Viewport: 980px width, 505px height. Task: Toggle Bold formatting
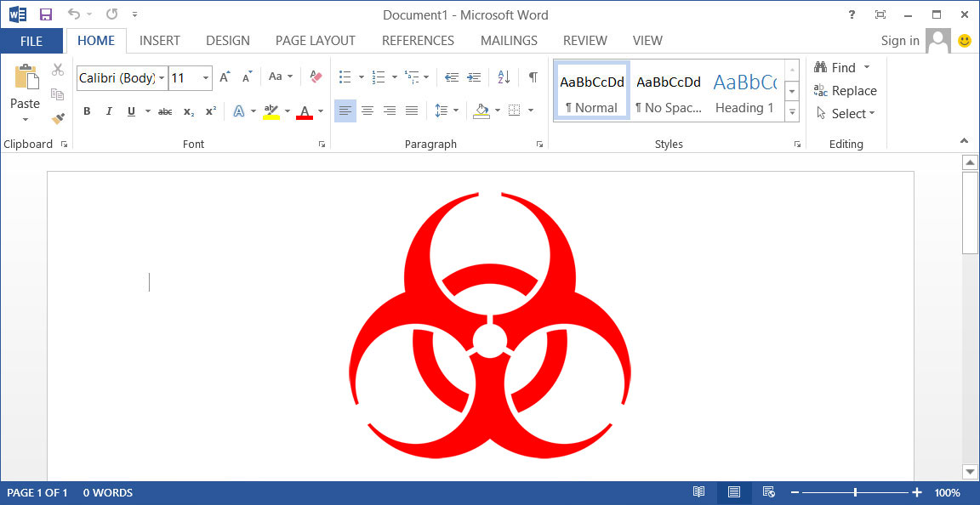tap(87, 111)
